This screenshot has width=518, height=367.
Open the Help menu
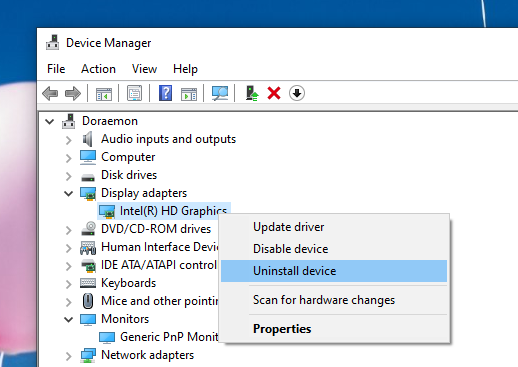point(185,69)
